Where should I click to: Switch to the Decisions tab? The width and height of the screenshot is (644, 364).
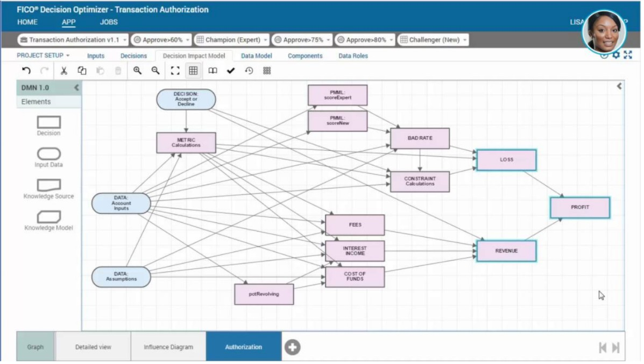tap(133, 56)
